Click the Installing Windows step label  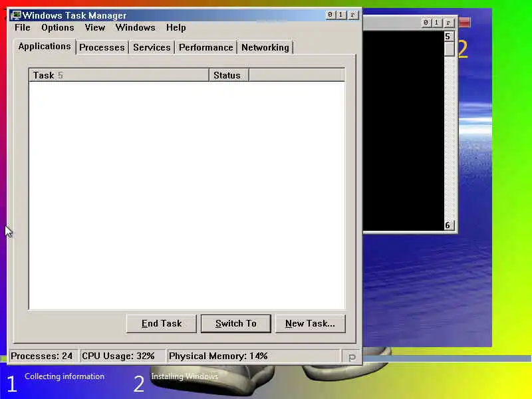pos(185,376)
